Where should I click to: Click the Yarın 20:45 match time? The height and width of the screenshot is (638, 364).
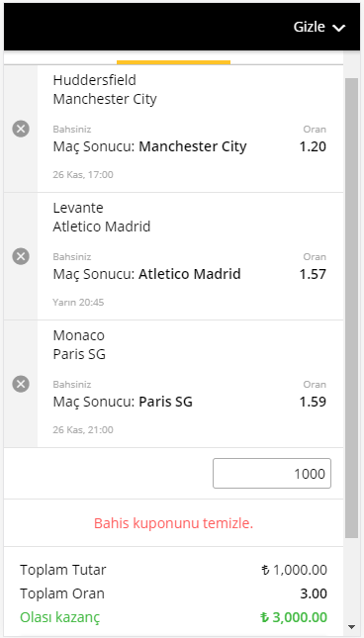78,303
